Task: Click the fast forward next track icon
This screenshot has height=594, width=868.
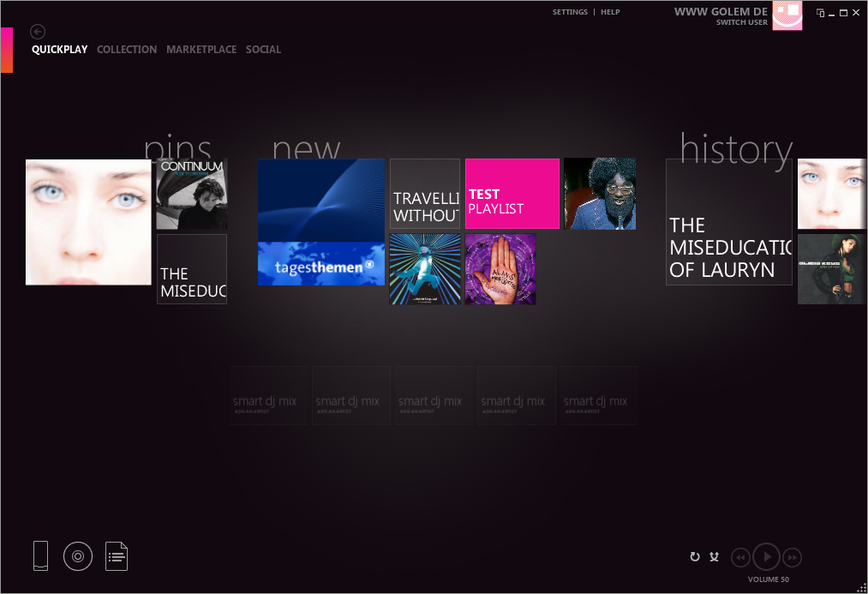Action: coord(792,557)
